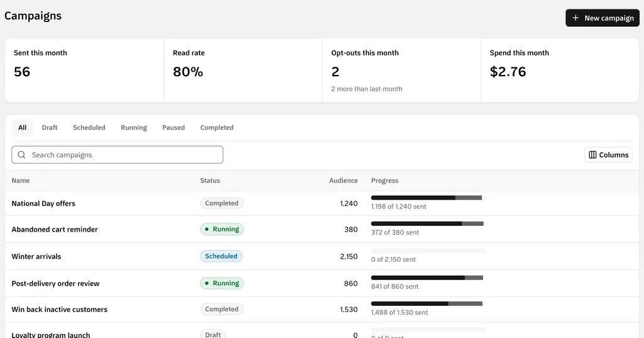Screen dimensions: 644x338
Task: Open the Paused tab
Action: (174, 128)
